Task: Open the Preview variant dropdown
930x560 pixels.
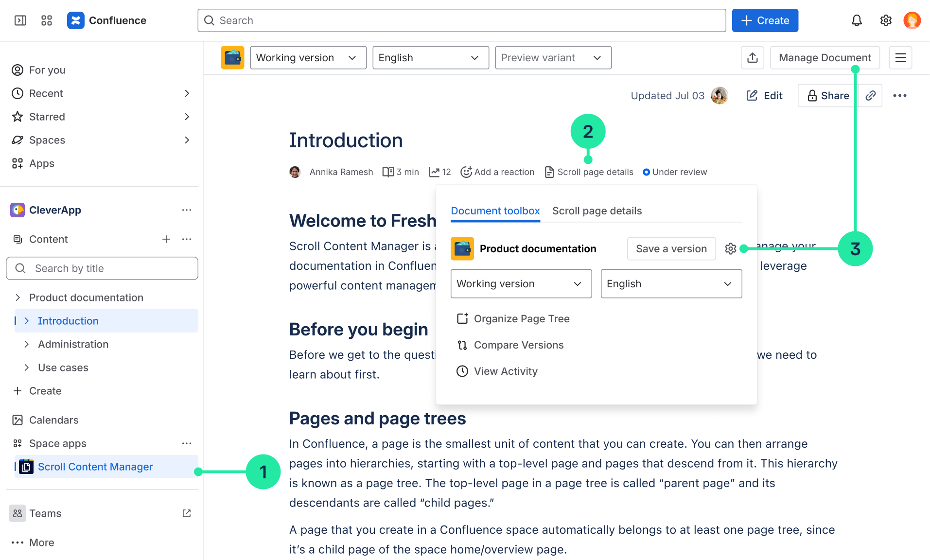Action: [x=553, y=58]
